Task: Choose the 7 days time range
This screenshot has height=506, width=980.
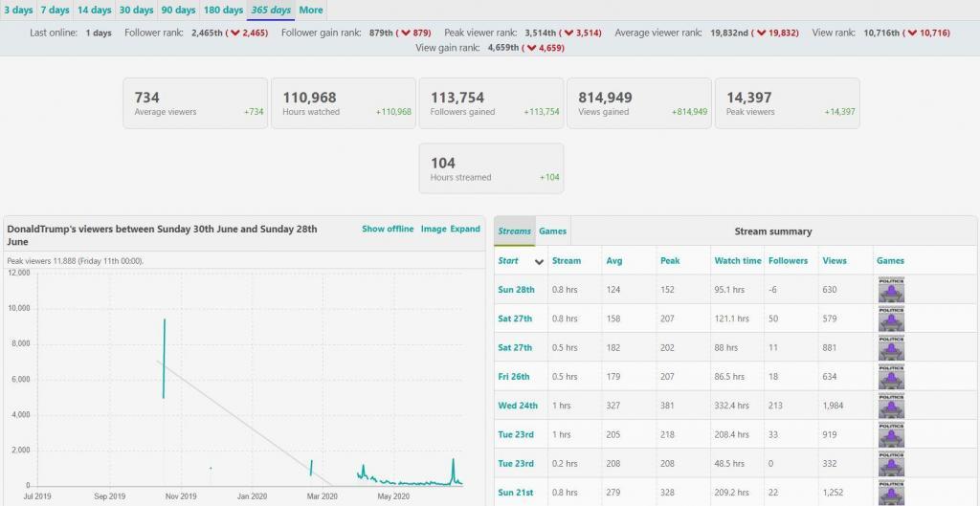Action: 55,11
